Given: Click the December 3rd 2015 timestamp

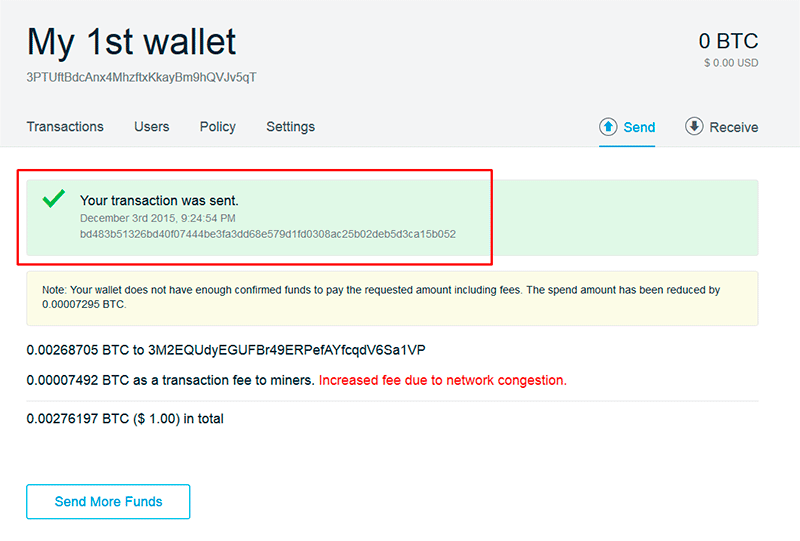Looking at the screenshot, I should [158, 218].
